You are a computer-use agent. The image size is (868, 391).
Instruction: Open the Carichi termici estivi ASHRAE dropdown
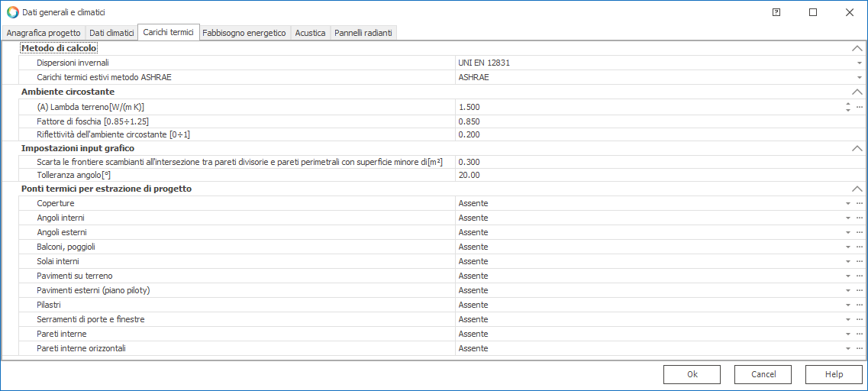(859, 78)
